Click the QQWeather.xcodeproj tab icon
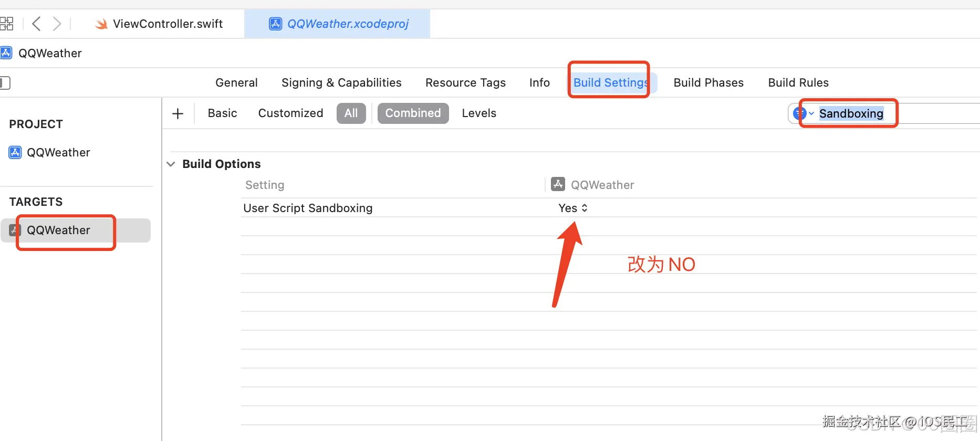The image size is (980, 441). [275, 24]
